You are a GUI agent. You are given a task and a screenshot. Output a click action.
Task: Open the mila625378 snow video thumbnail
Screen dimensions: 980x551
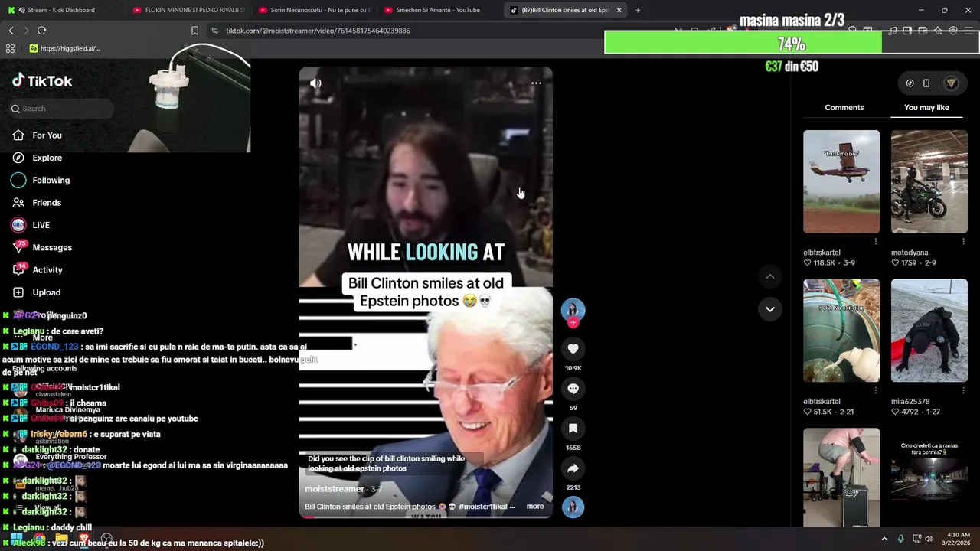pos(929,331)
